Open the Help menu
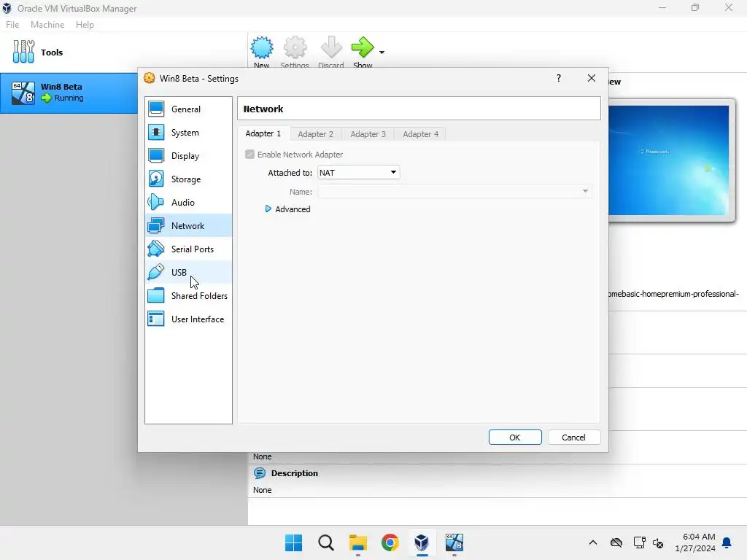The width and height of the screenshot is (747, 560). [x=85, y=25]
